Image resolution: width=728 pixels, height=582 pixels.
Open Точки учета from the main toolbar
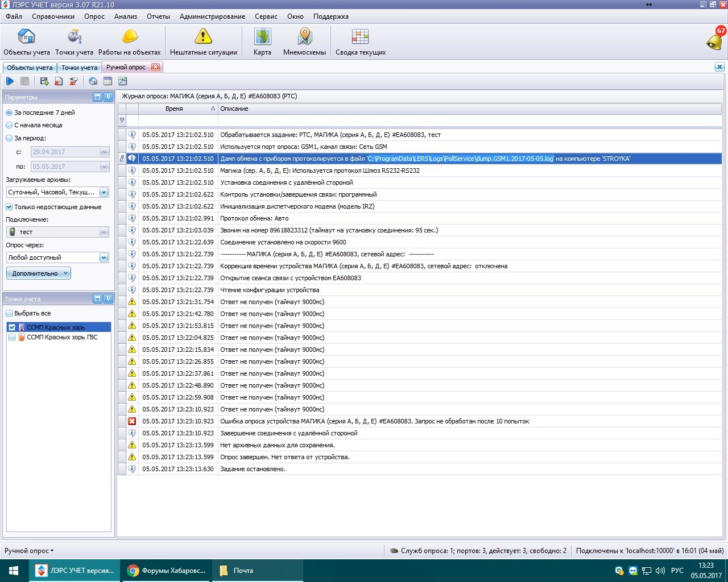coord(74,42)
